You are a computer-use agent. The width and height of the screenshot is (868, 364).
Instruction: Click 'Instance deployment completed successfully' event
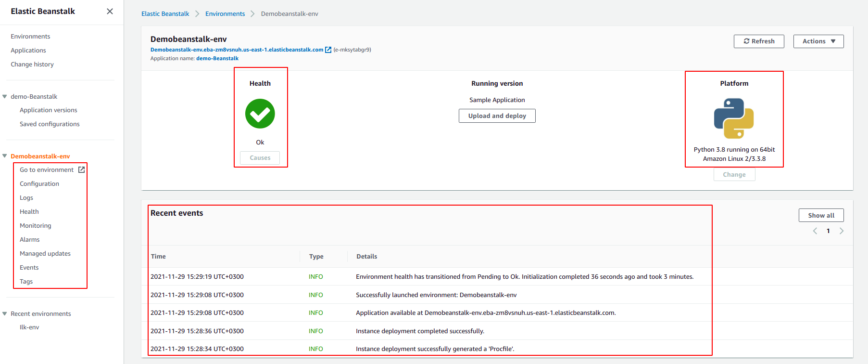[x=420, y=331]
